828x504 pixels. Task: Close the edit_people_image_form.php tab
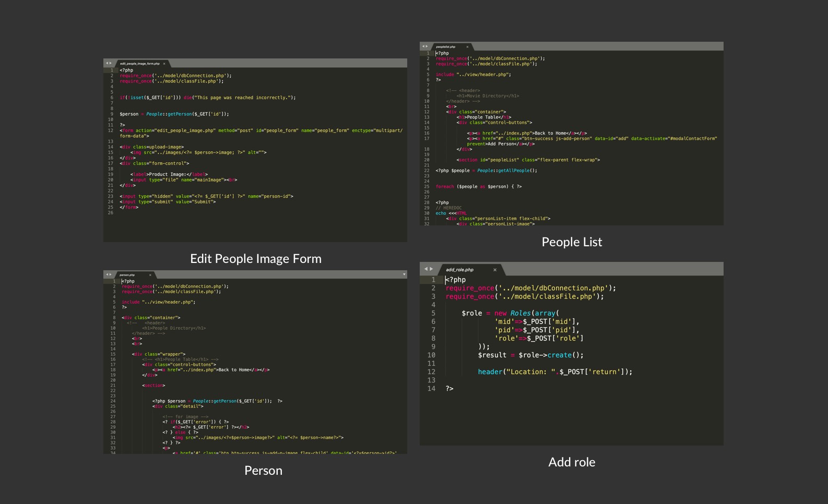click(x=164, y=64)
